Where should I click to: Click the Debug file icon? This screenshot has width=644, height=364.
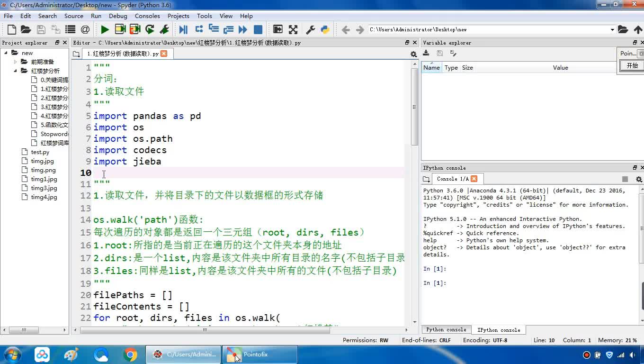pyautogui.click(x=183, y=29)
